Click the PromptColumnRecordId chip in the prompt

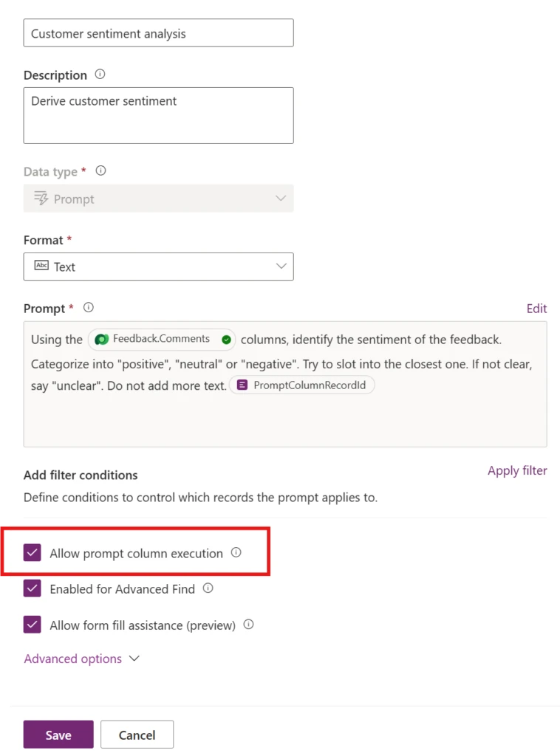(x=302, y=385)
